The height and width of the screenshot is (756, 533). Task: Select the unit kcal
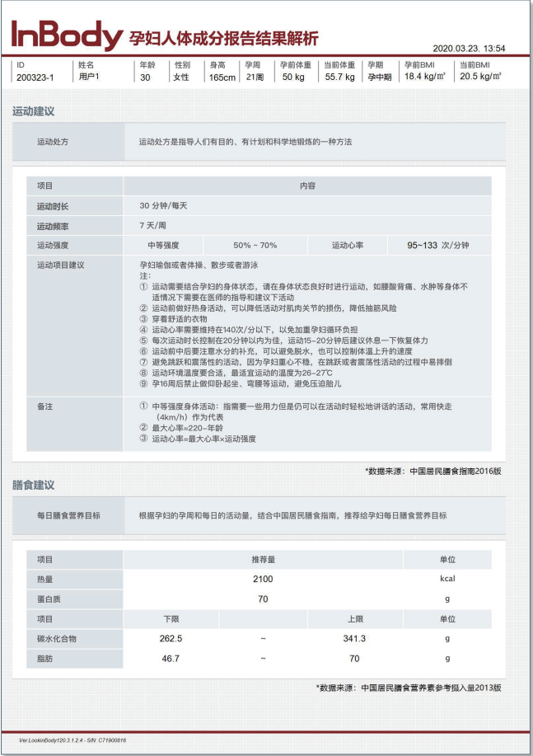point(447,579)
